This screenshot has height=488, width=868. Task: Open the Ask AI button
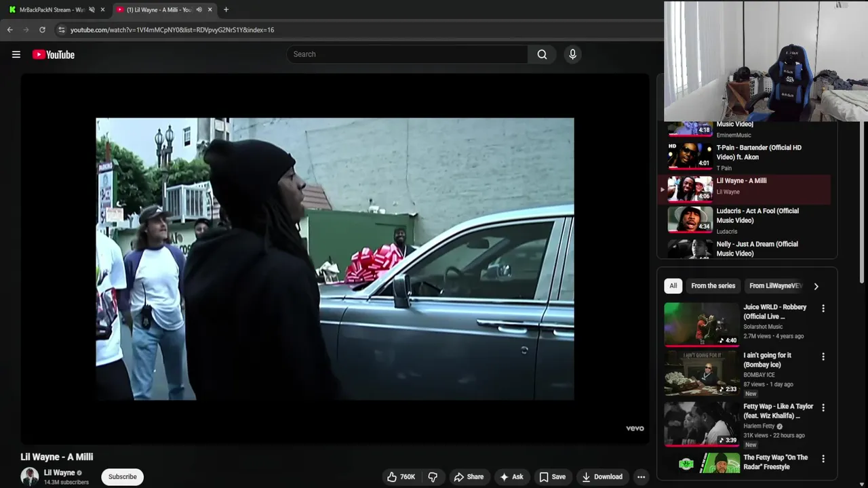pyautogui.click(x=511, y=476)
